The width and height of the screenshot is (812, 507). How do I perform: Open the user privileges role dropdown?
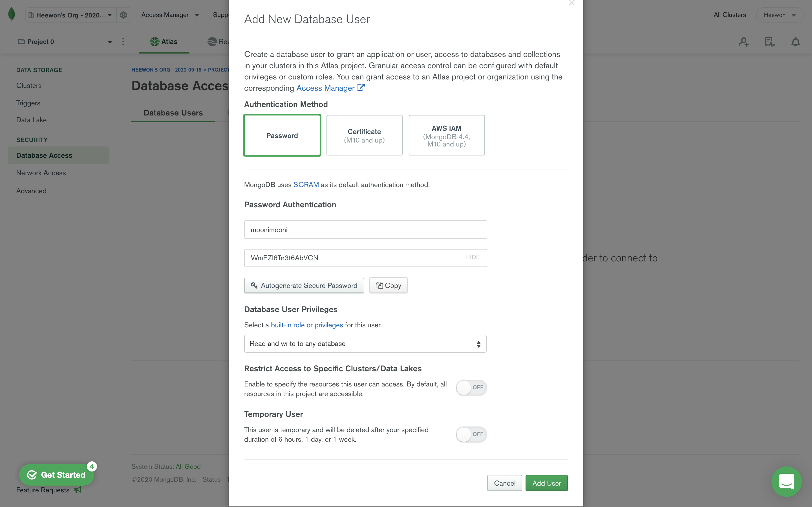point(365,344)
